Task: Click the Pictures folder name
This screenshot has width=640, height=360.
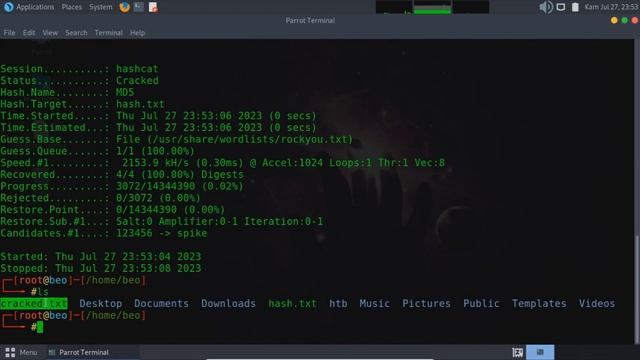Action: [427, 304]
